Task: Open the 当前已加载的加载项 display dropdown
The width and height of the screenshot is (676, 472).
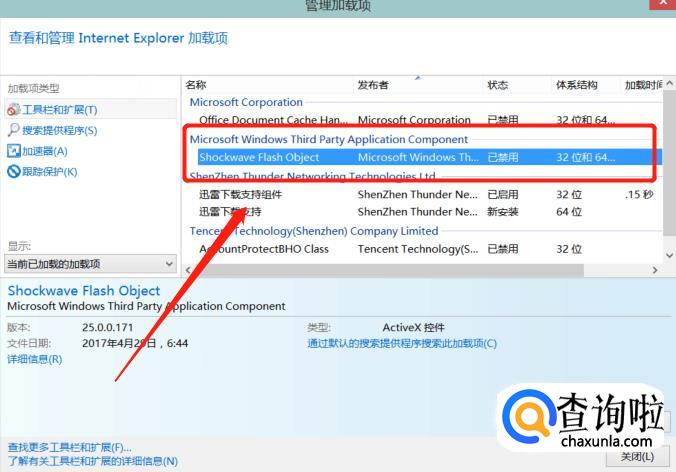Action: click(91, 264)
